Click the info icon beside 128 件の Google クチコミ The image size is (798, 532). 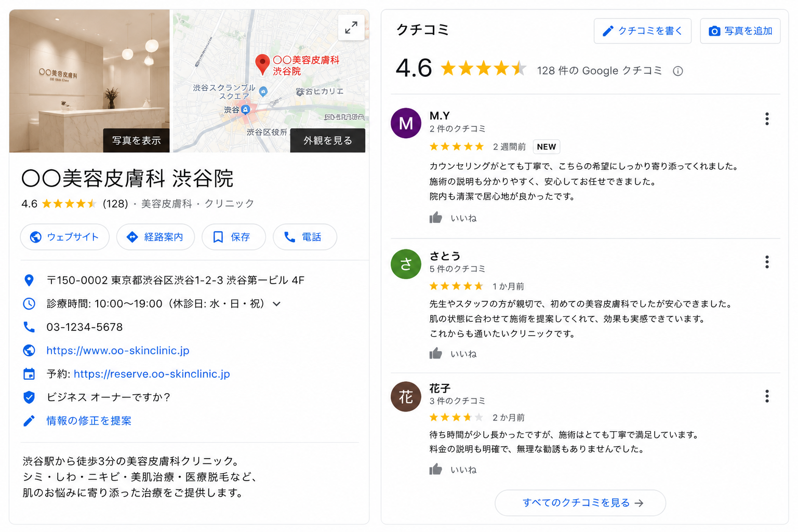click(678, 71)
